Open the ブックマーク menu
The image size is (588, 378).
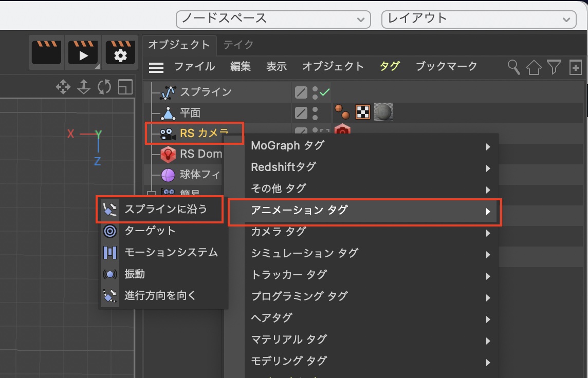tap(446, 66)
